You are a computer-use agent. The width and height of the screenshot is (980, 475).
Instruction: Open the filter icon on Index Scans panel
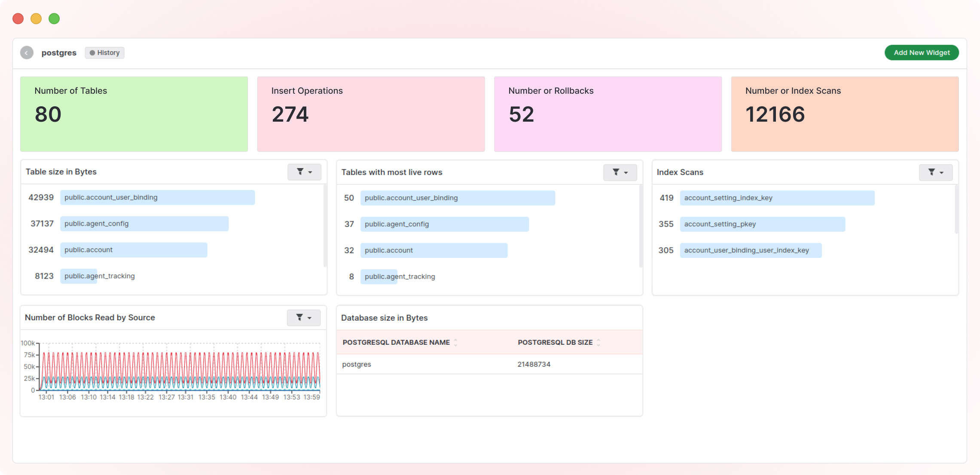(x=931, y=172)
